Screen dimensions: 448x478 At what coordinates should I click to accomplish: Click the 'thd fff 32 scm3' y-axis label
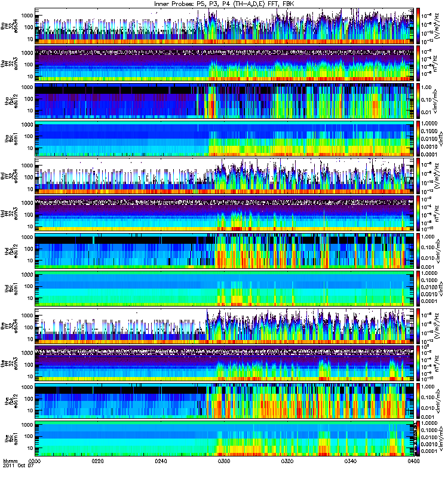tap(9, 213)
